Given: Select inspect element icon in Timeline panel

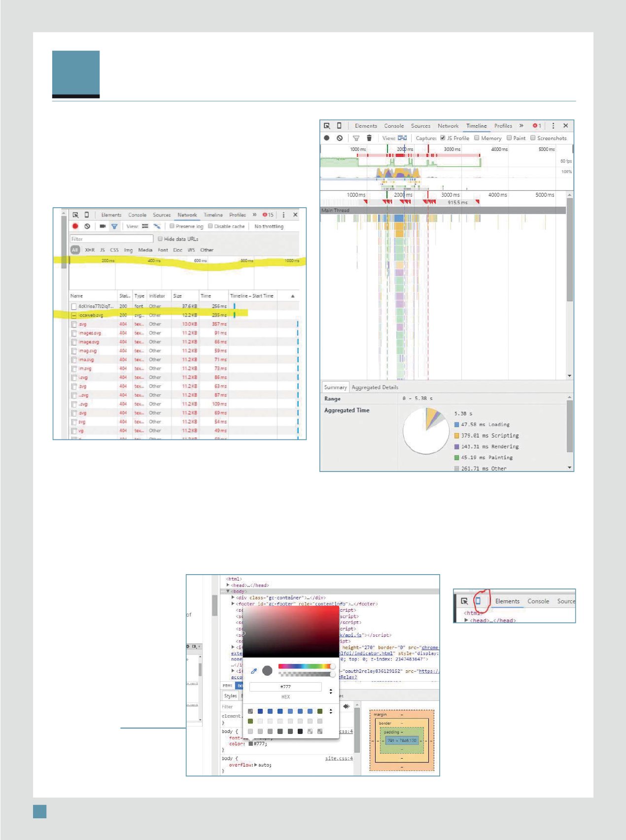Looking at the screenshot, I should pos(327,126).
